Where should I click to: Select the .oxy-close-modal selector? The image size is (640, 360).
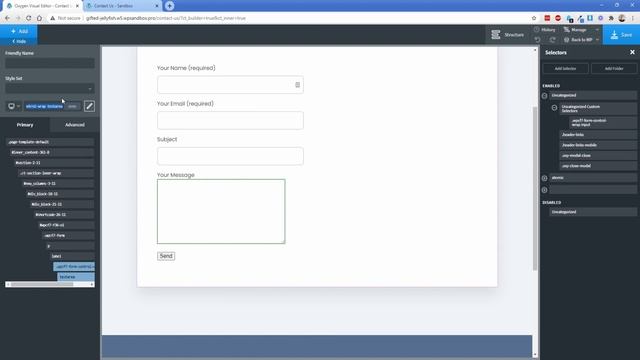pyautogui.click(x=598, y=166)
